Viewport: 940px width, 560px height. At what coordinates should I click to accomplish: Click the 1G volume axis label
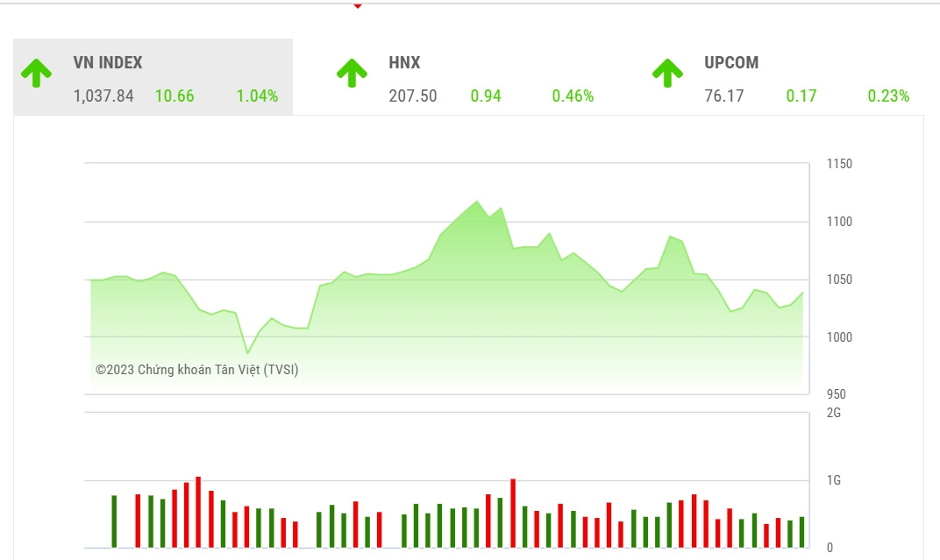click(x=833, y=479)
